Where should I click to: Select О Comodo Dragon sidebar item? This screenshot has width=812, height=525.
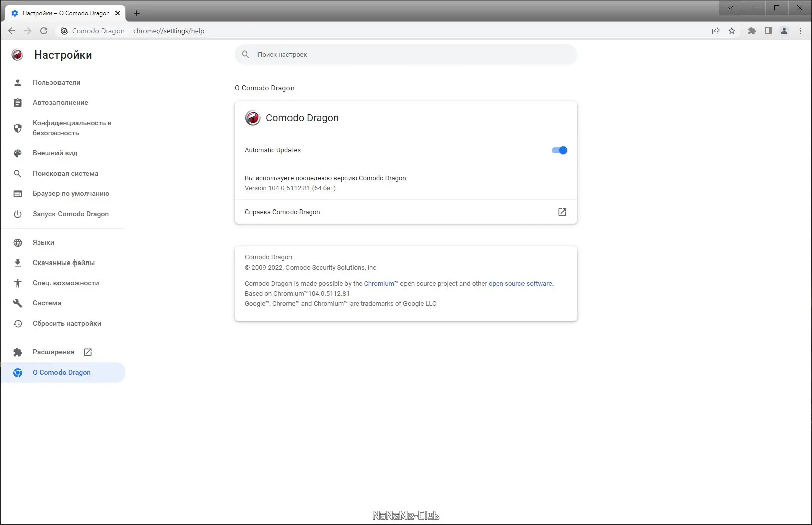pos(63,372)
